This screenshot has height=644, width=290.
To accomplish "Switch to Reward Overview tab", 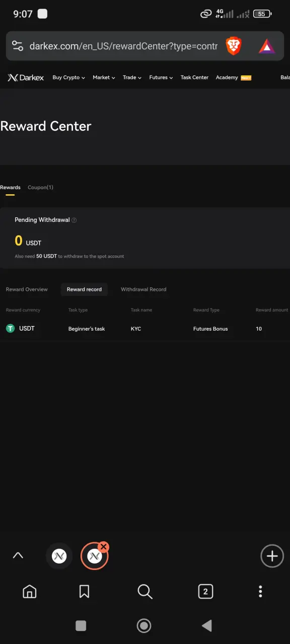I will [x=27, y=289].
